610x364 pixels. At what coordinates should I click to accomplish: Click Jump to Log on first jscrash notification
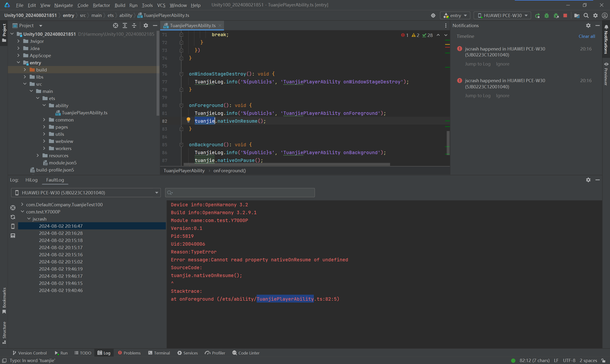coord(478,64)
